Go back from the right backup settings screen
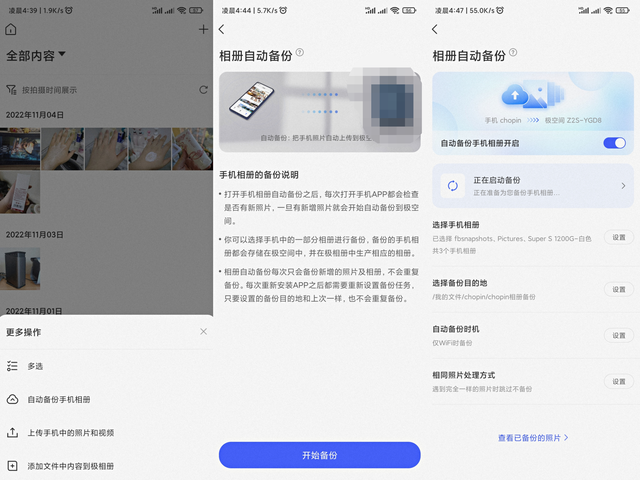Screen dimensions: 640x480 435,29
